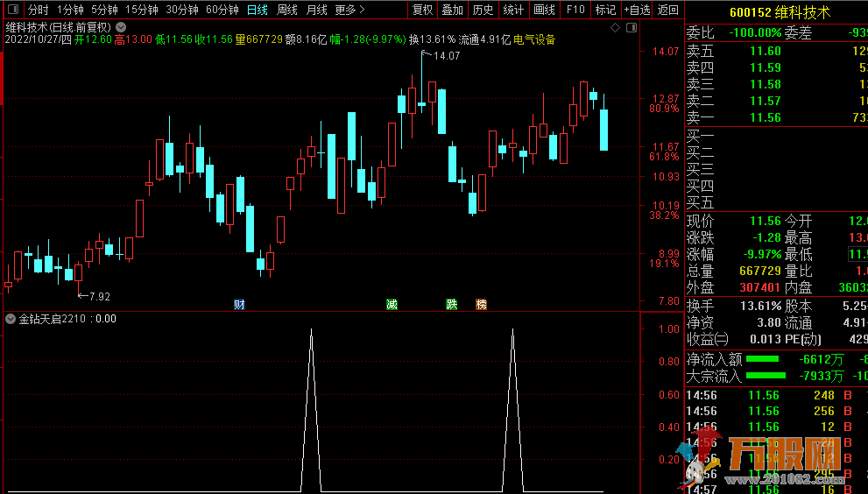
Task: Toggle the 叠加 overlay option
Action: pos(452,11)
